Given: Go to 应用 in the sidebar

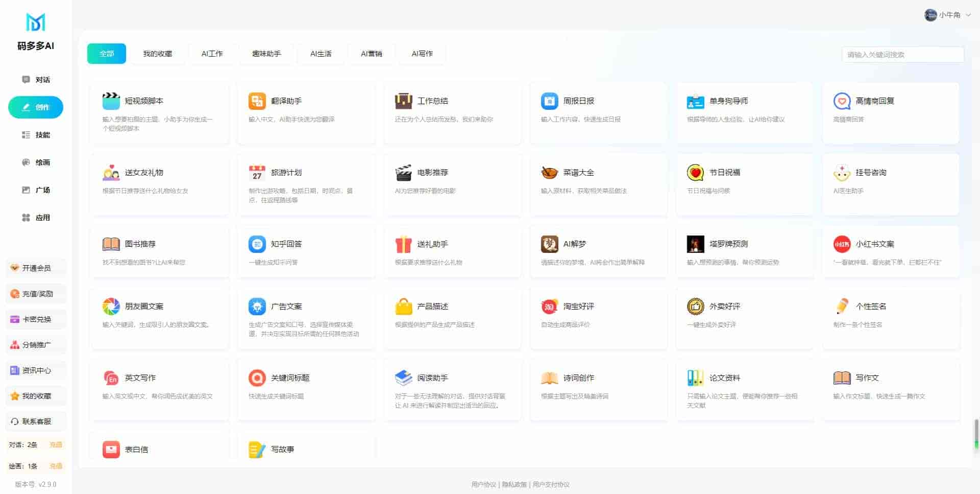Looking at the screenshot, I should click(36, 218).
